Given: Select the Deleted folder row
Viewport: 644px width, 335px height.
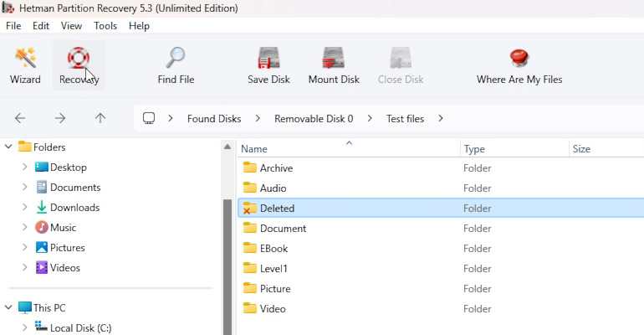Looking at the screenshot, I should 441,208.
